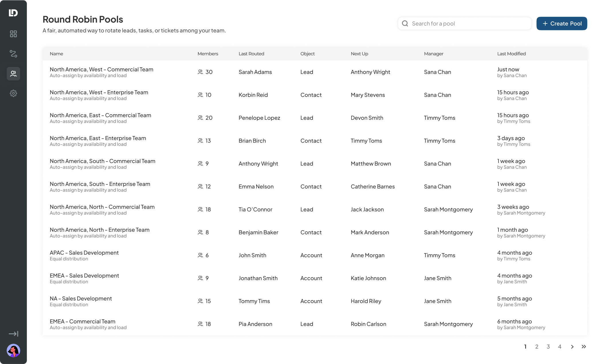The width and height of the screenshot is (612, 364).
Task: Click the Last Modified column header
Action: pyautogui.click(x=511, y=54)
